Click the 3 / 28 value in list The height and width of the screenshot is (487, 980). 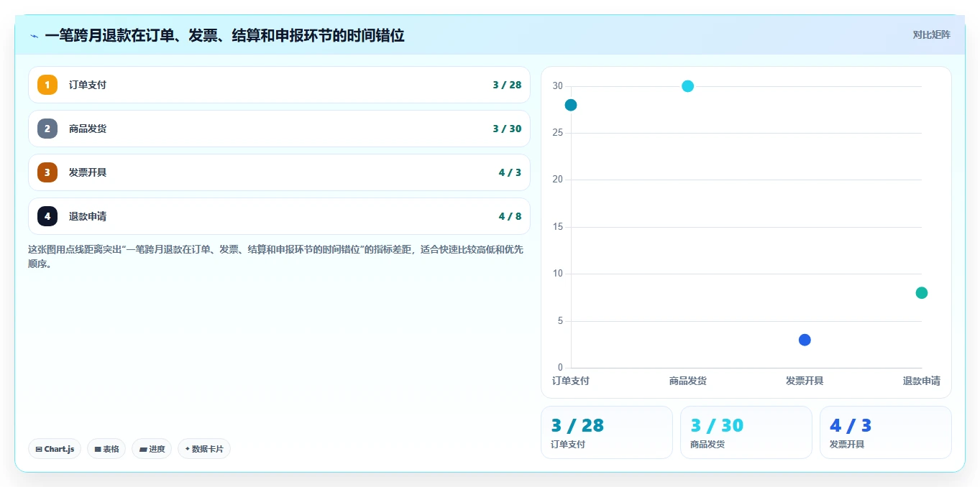507,85
